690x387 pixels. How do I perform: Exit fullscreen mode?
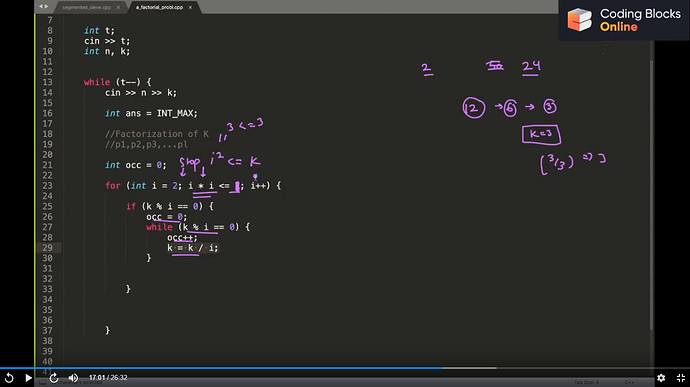point(681,378)
